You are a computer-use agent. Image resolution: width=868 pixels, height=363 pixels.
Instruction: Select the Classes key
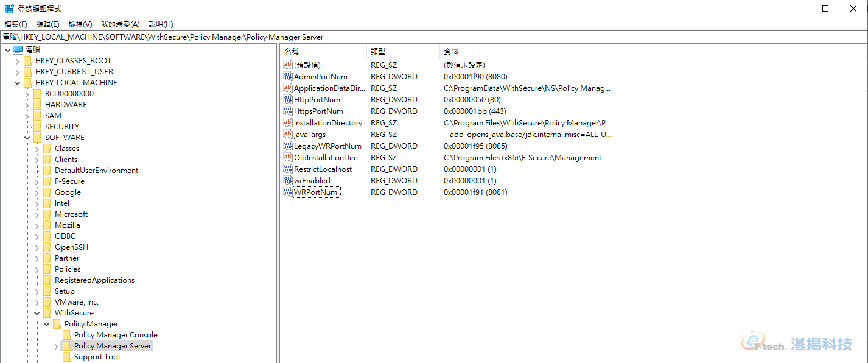click(x=67, y=149)
